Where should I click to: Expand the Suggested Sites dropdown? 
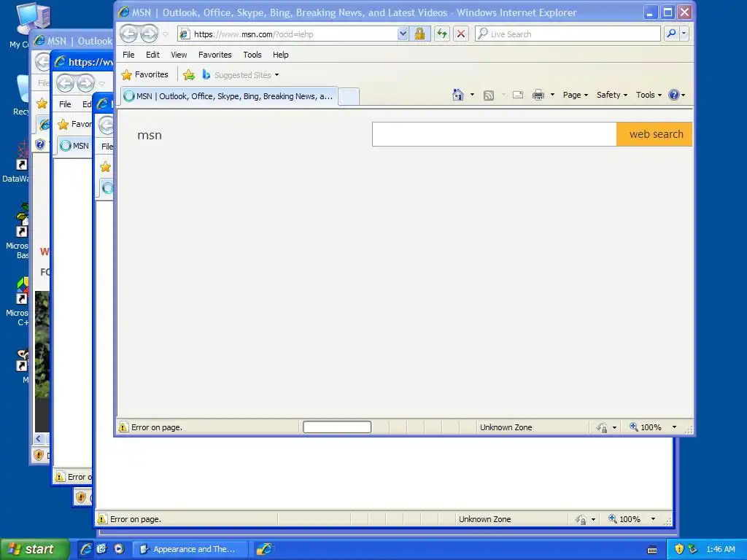click(x=276, y=75)
